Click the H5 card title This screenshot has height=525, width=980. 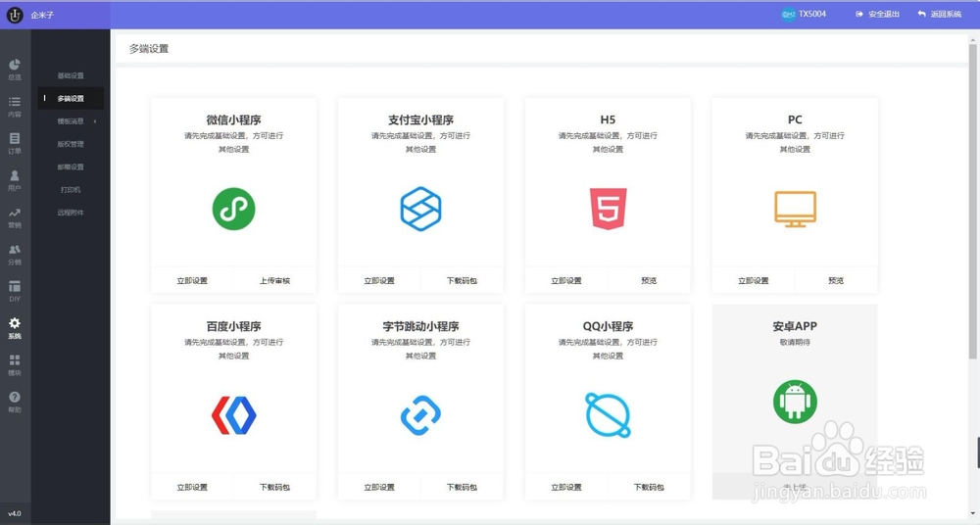coord(609,119)
